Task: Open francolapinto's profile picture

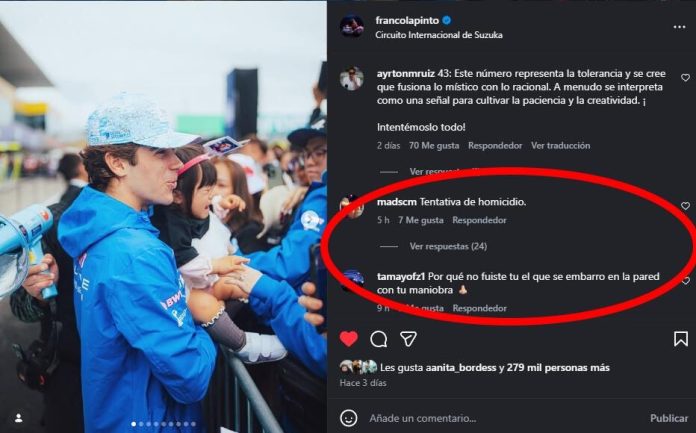Action: tap(351, 26)
